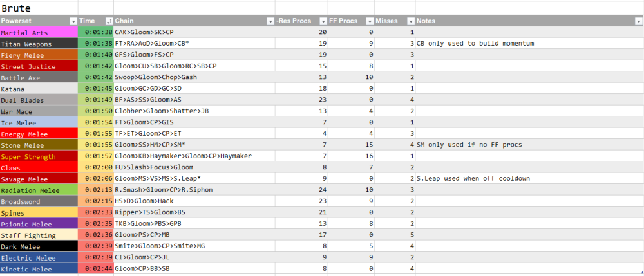Image resolution: width=644 pixels, height=276 pixels.
Task: Click the Powerset column header label
Action: [16, 21]
